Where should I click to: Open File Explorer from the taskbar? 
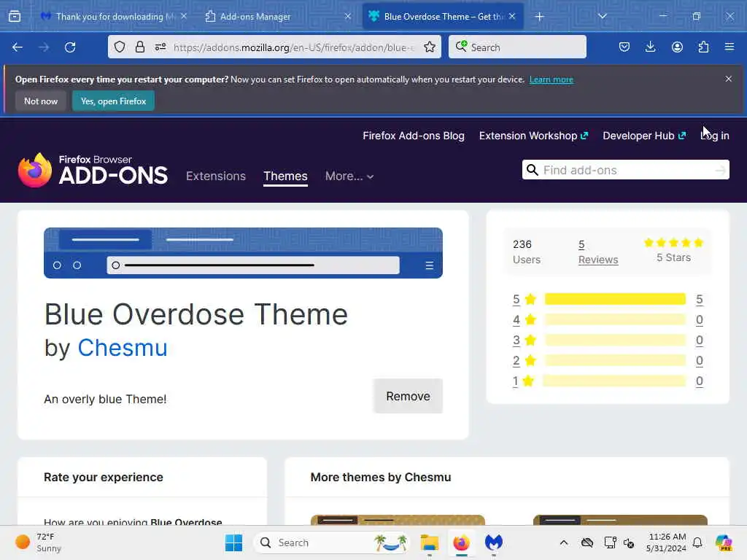pos(429,542)
